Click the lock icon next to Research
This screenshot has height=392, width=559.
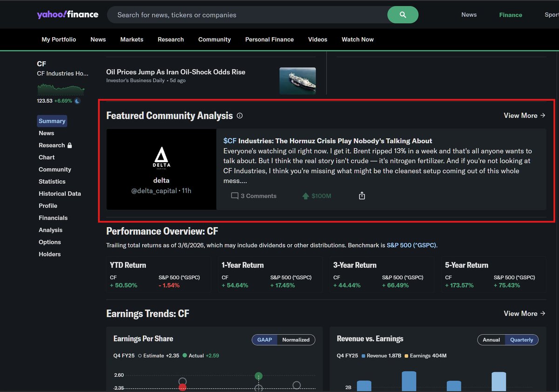[x=69, y=145]
